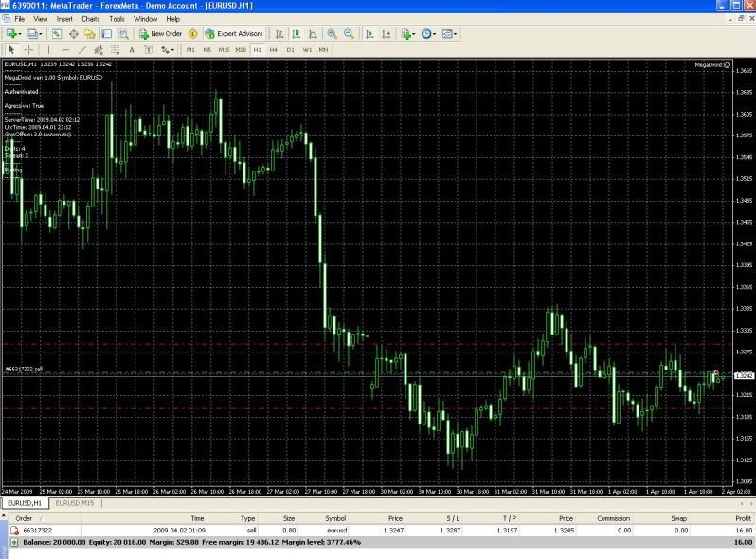Open the Data Window panel
Image resolution: width=756 pixels, height=559 pixels.
pos(73,34)
